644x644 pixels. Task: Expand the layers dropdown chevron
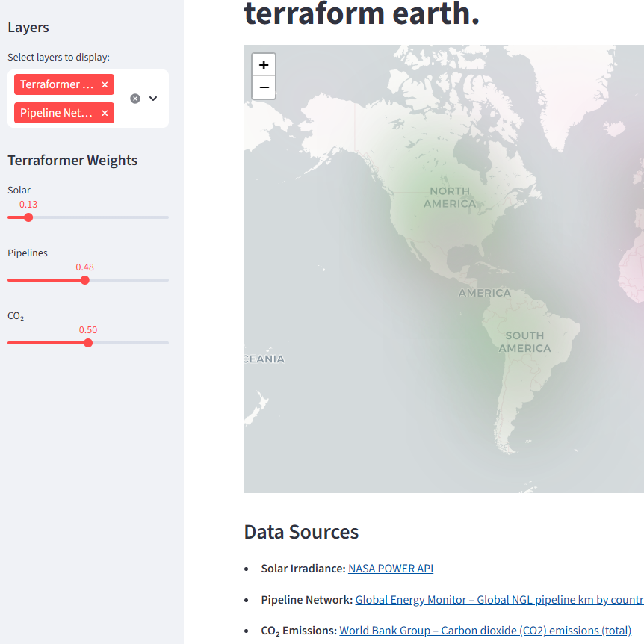coord(153,99)
